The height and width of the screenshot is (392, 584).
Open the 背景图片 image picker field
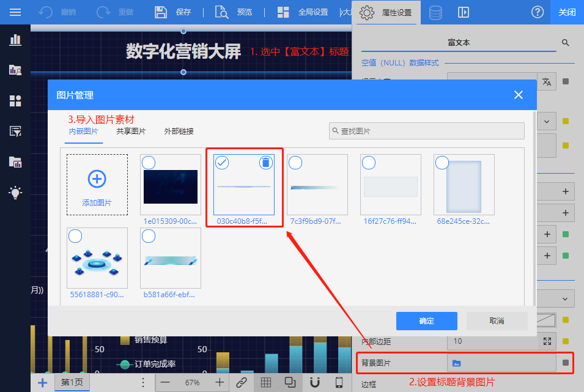(501, 363)
